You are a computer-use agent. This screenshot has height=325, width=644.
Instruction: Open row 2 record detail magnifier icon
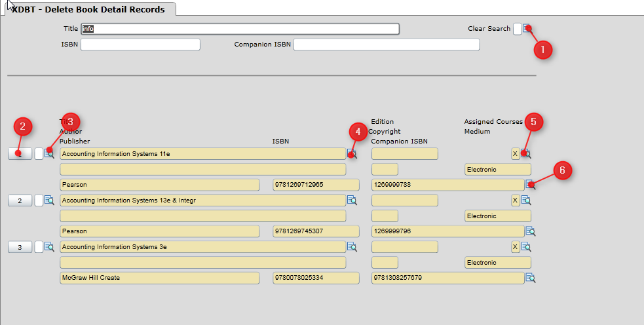[x=49, y=201]
